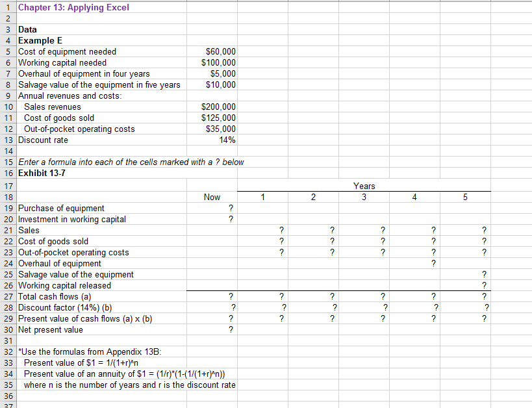
Task: Select the cell containing "Chapter 13: Applying Excel"
Action: pos(73,7)
